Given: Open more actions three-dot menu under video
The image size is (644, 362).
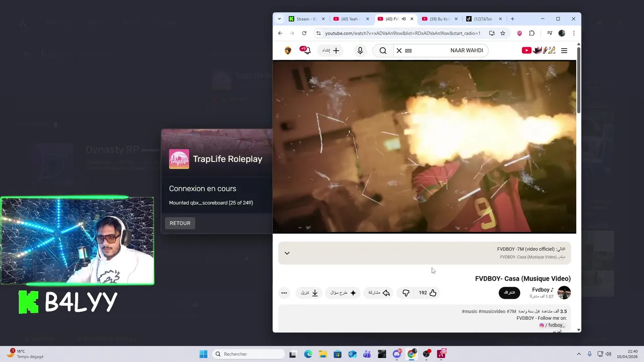Looking at the screenshot, I should point(284,293).
